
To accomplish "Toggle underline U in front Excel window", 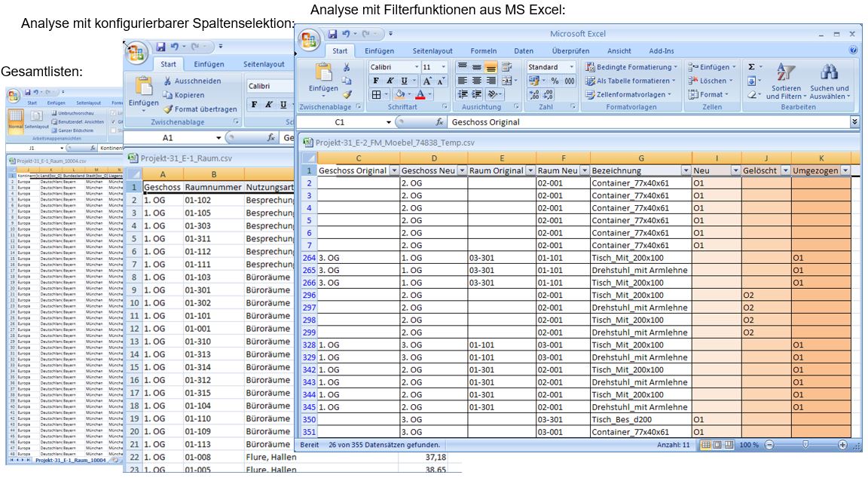I will point(404,81).
